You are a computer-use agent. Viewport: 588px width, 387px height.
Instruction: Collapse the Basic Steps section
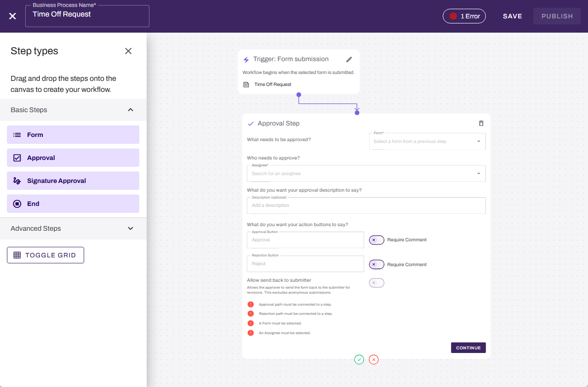click(131, 110)
